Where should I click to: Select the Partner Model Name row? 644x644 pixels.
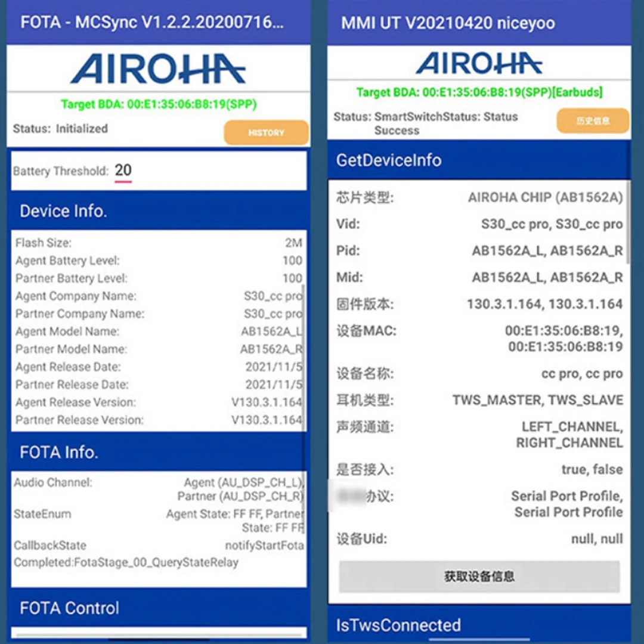coord(159,349)
